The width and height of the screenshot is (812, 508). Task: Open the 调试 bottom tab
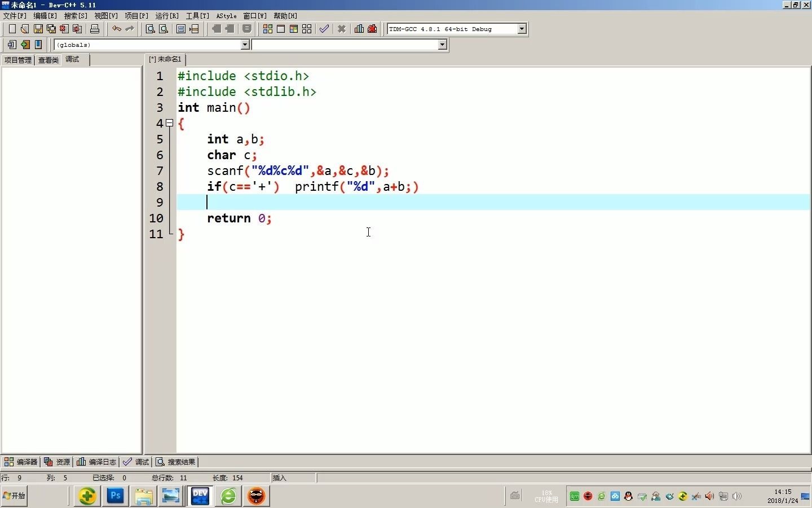(x=136, y=462)
